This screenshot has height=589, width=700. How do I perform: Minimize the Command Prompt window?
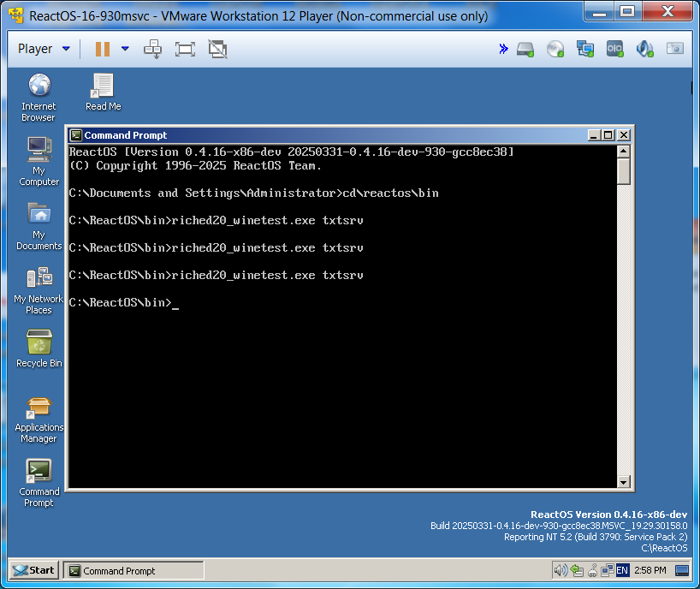pyautogui.click(x=593, y=135)
